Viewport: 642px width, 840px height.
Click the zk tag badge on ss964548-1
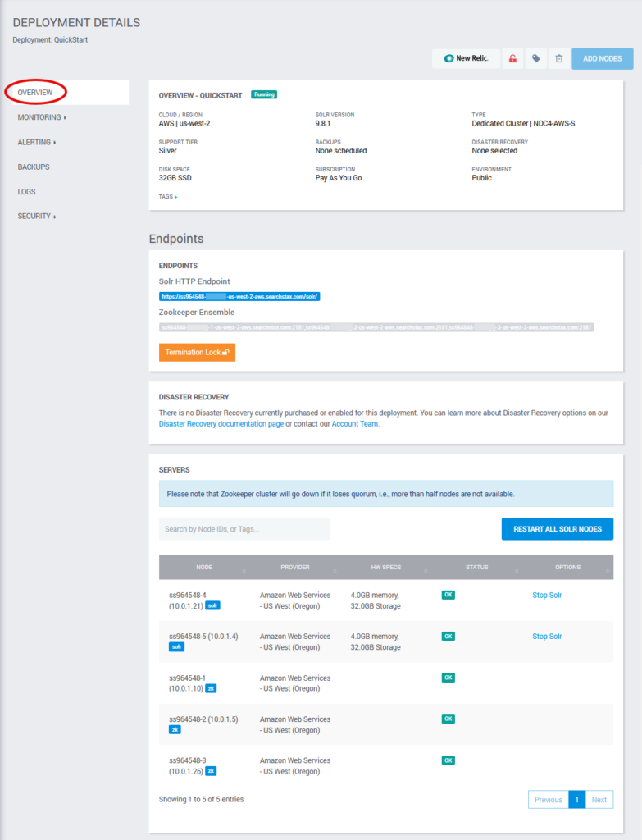click(211, 688)
